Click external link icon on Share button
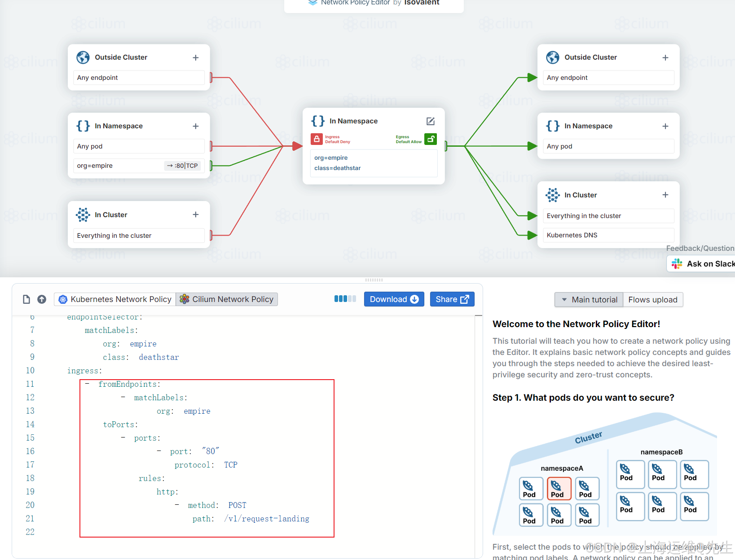 click(465, 299)
